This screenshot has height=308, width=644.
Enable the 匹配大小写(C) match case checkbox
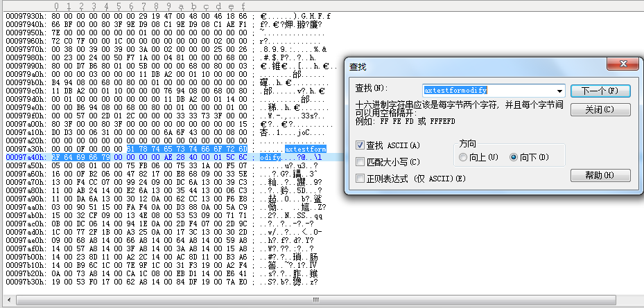(360, 162)
